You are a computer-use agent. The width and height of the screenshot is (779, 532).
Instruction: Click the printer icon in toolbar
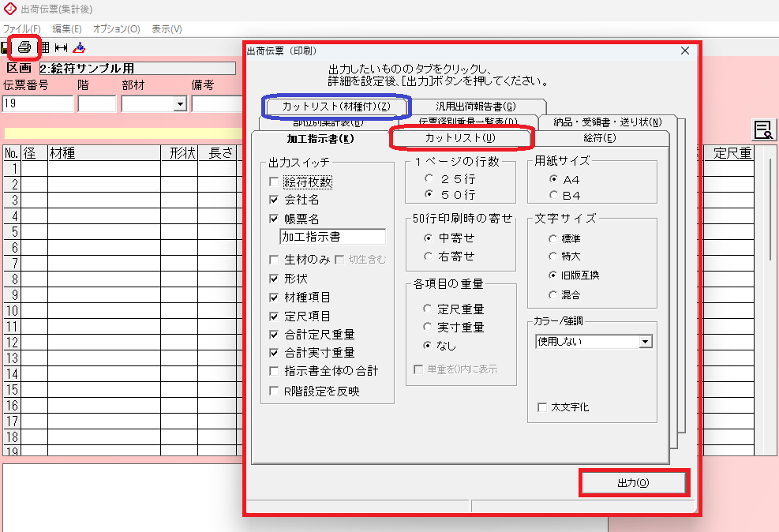tap(24, 47)
